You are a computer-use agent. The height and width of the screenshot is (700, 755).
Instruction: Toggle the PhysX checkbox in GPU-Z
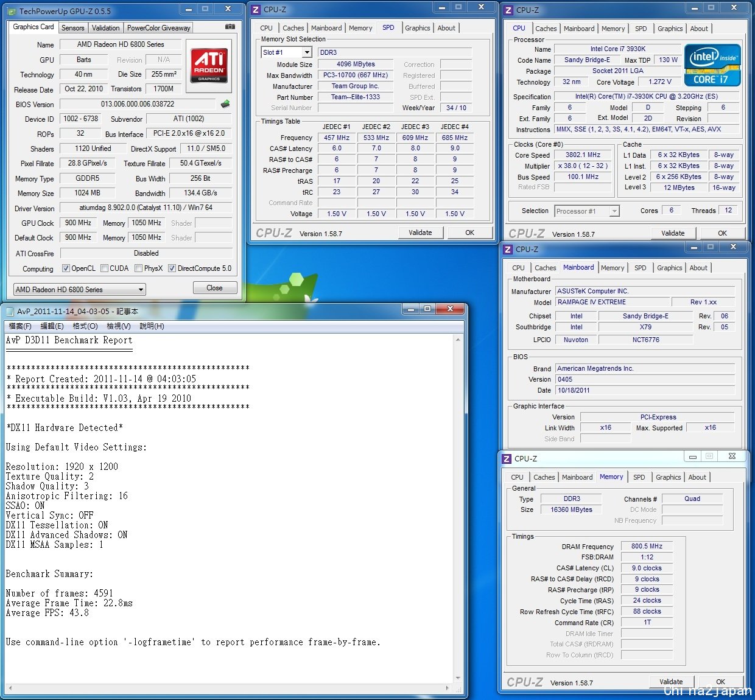tap(138, 268)
